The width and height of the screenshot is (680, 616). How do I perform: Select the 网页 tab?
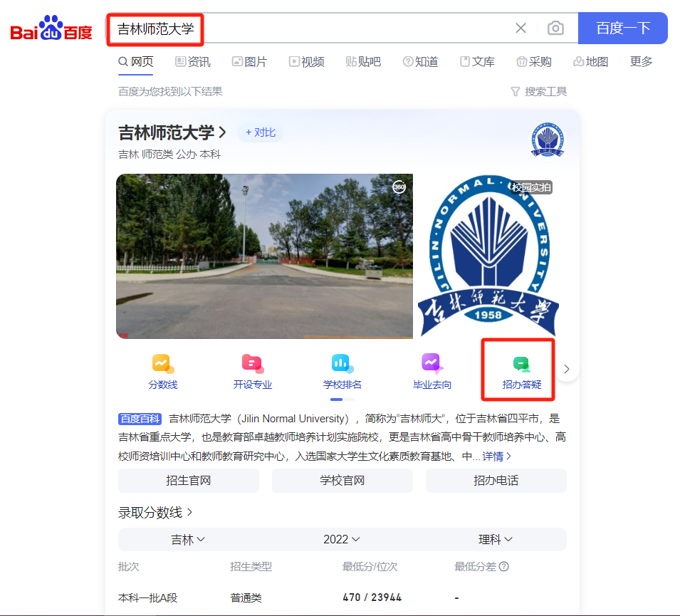136,61
